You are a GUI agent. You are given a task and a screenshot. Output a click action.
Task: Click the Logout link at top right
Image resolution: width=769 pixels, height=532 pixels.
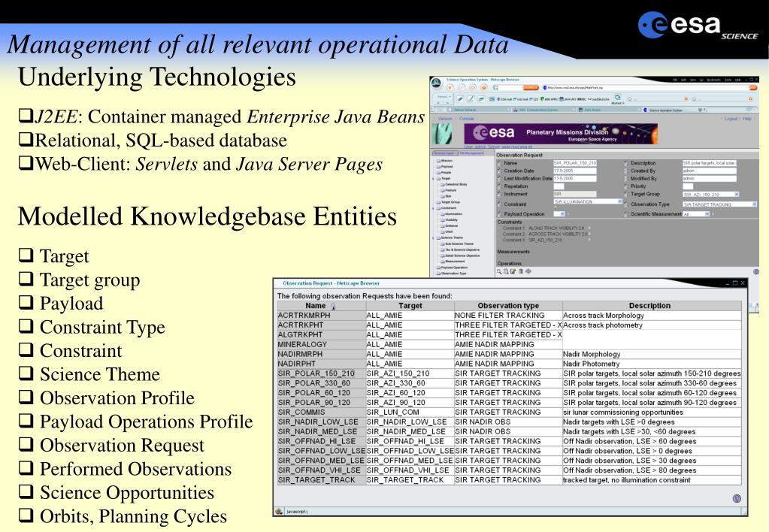[731, 119]
